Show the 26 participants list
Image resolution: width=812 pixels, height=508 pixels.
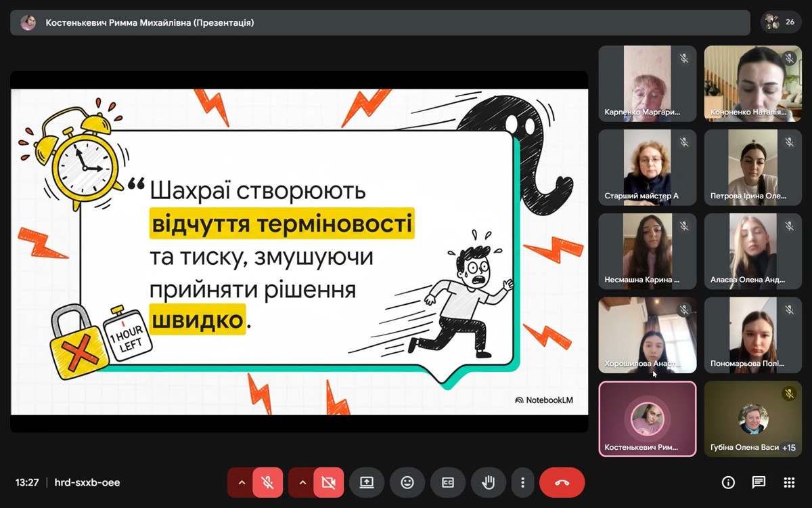point(780,22)
